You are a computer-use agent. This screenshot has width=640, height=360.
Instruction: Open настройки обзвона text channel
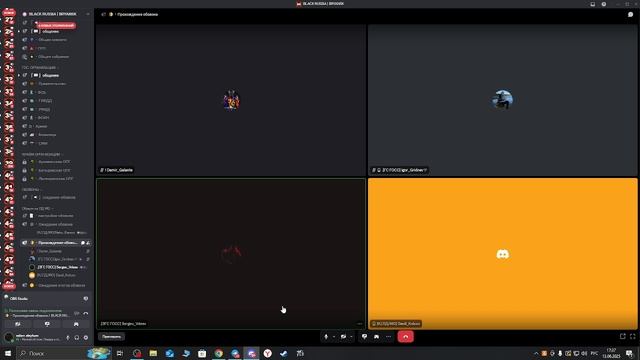pyautogui.click(x=56, y=216)
